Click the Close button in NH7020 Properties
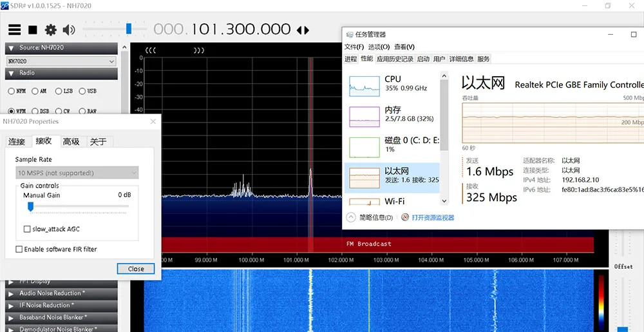This screenshot has height=332, width=644. tap(135, 269)
